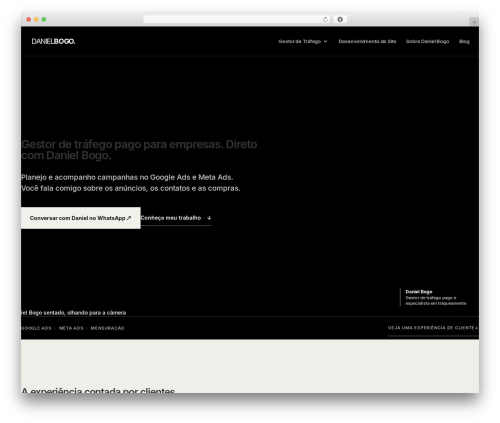Click the heading 'A experiência contada por clientes'
This screenshot has height=423, width=500.
pyautogui.click(x=98, y=390)
